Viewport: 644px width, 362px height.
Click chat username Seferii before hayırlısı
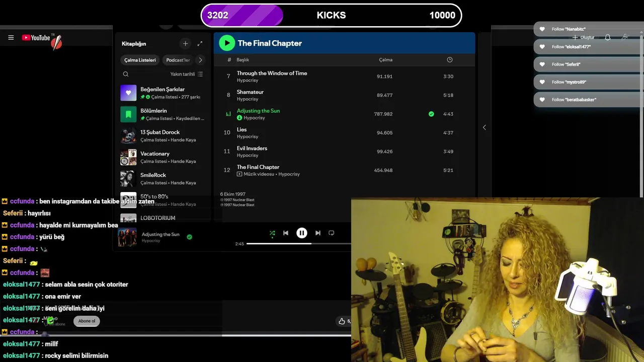tap(13, 213)
